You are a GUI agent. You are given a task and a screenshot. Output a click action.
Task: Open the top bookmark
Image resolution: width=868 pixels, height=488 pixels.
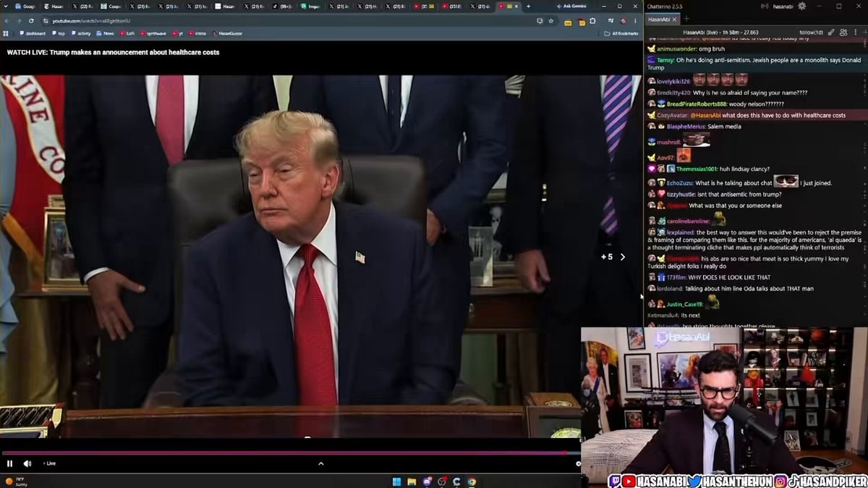tap(58, 33)
